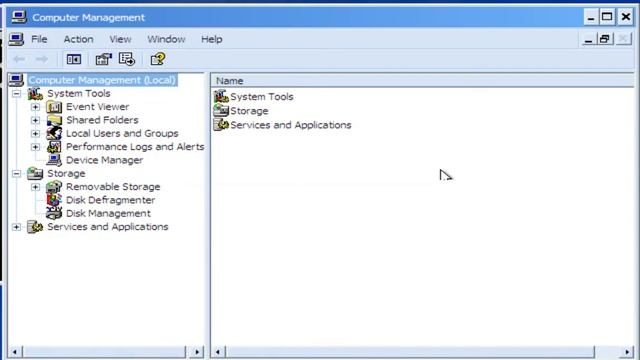The image size is (640, 360).
Task: Click System Tools icon in right pane
Action: coord(221,97)
